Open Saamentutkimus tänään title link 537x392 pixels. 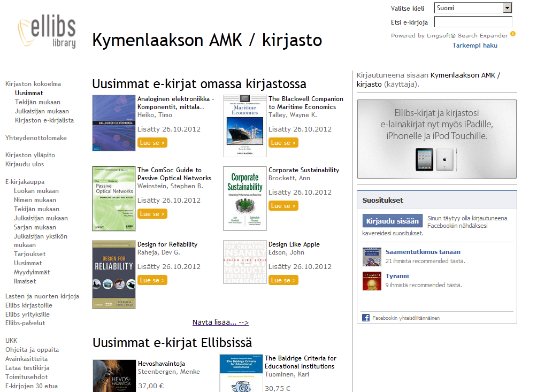pos(423,252)
